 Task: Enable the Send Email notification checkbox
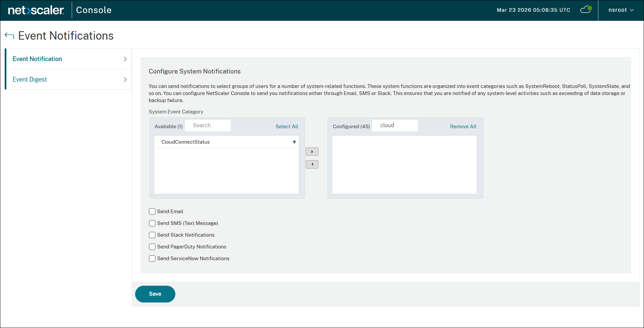coord(152,211)
